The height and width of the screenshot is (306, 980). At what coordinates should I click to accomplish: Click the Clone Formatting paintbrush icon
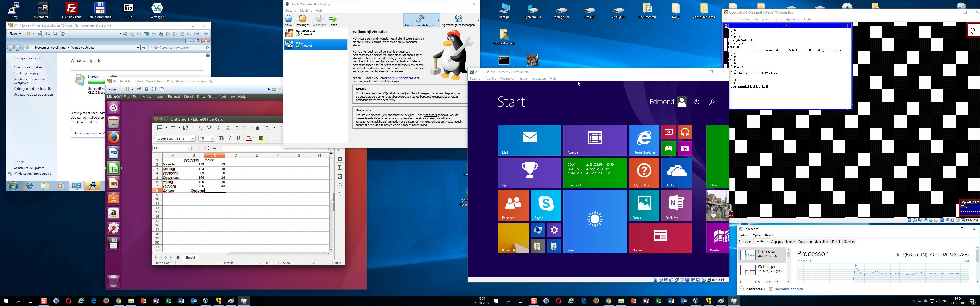point(257,128)
